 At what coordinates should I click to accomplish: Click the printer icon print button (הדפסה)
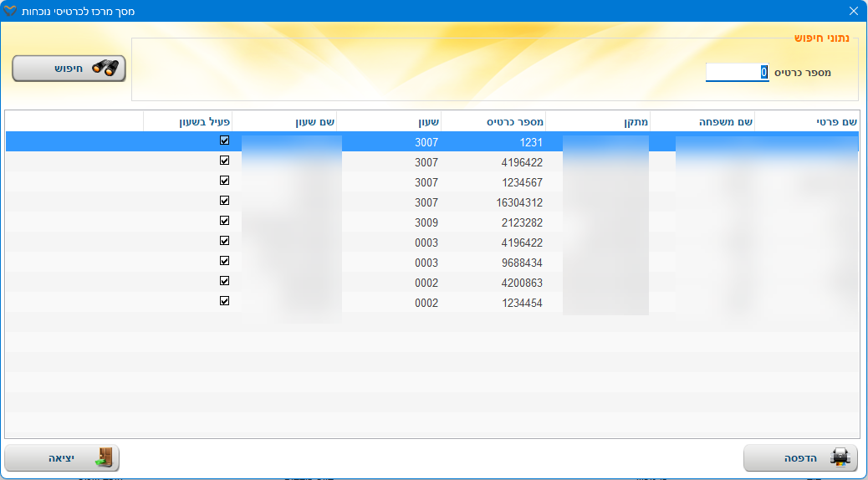click(x=800, y=458)
